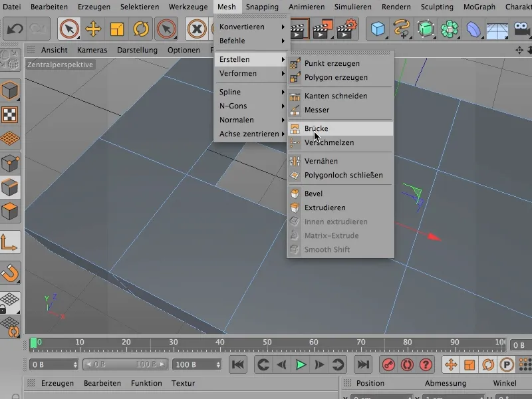Expand the Verformen submenu
The width and height of the screenshot is (532, 399).
252,73
